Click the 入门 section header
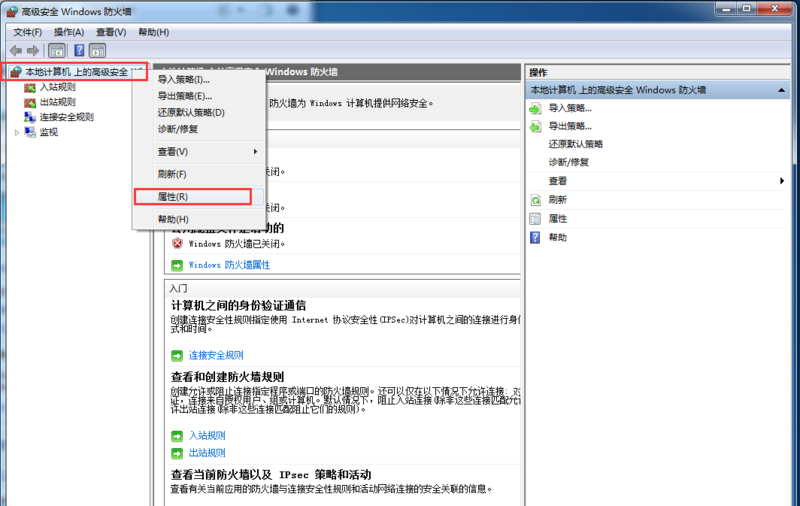800x506 pixels. [178, 289]
